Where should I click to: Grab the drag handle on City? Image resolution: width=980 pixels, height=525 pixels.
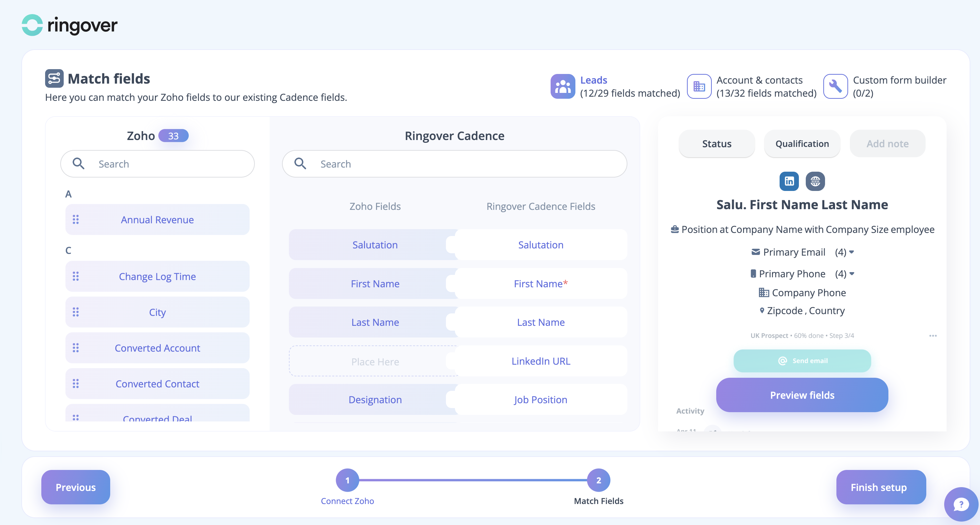[x=76, y=312]
